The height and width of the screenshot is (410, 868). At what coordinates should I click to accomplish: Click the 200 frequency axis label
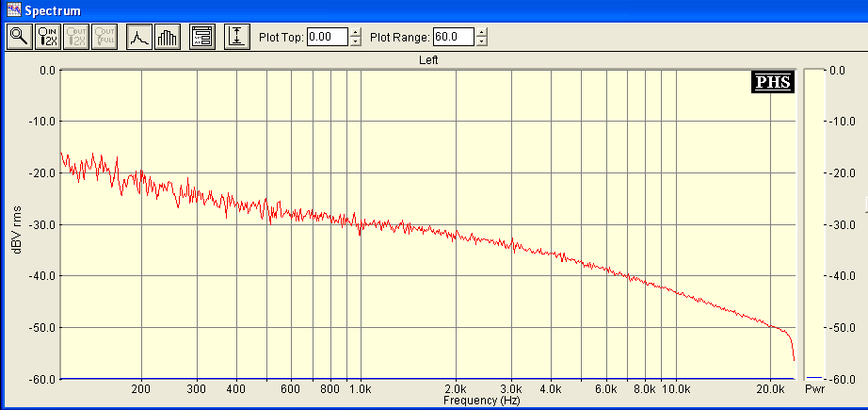pyautogui.click(x=142, y=388)
